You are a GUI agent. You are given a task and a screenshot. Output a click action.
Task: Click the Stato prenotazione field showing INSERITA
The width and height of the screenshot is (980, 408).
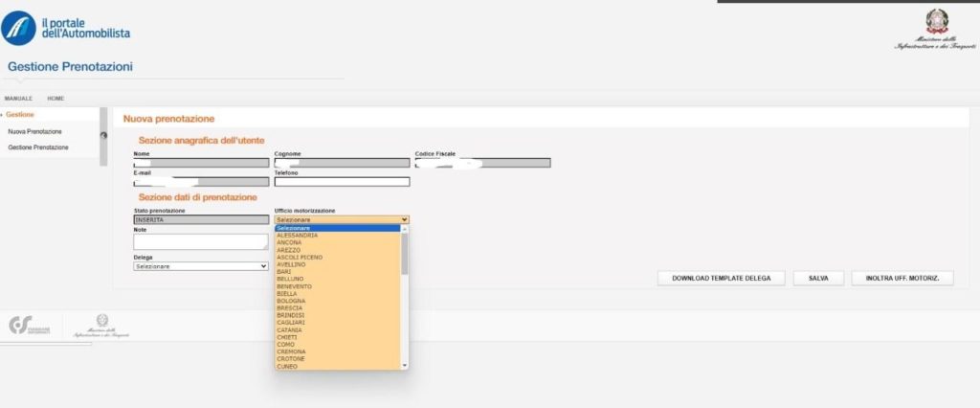[201, 219]
